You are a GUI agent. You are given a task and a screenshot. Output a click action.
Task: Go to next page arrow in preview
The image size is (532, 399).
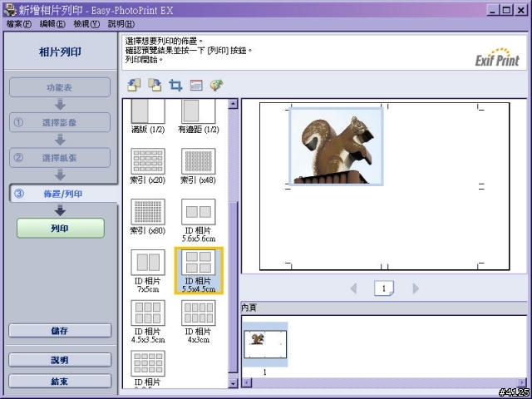point(416,288)
